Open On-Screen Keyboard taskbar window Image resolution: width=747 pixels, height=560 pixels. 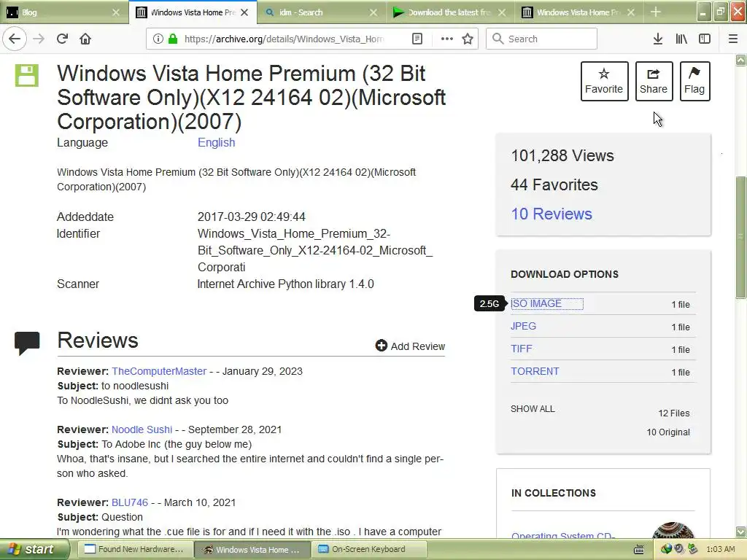point(368,549)
